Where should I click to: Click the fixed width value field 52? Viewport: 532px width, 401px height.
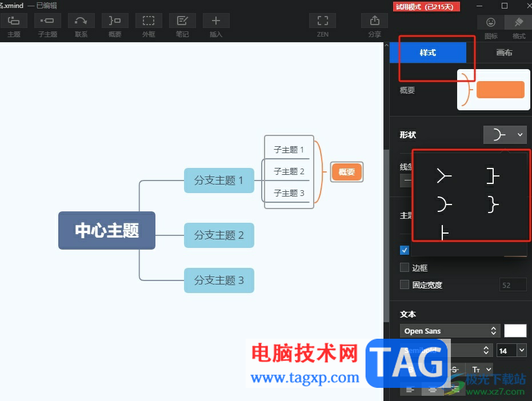(x=513, y=285)
